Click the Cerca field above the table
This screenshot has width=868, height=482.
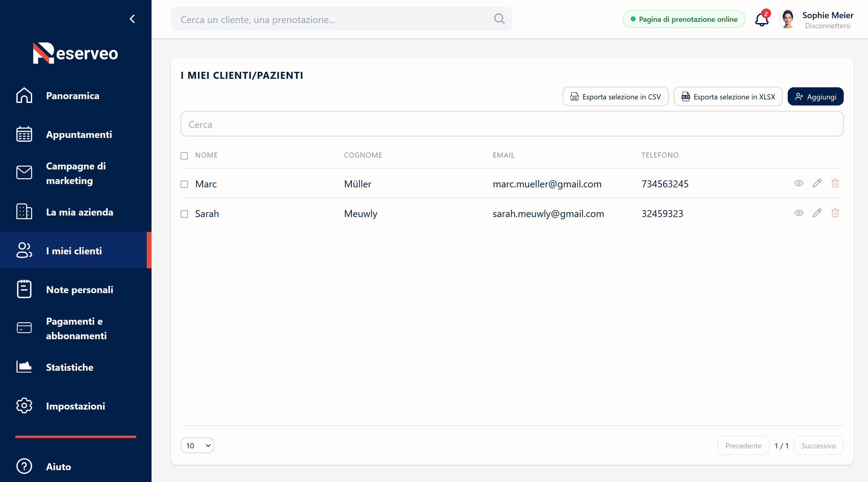tap(512, 124)
